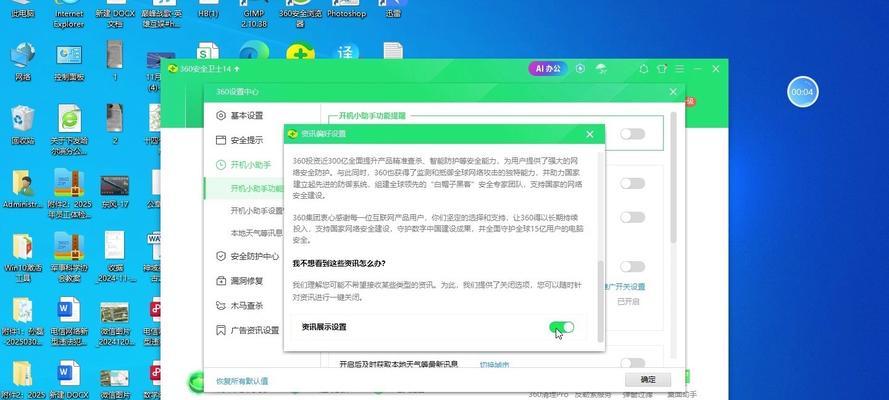Viewport: 889px width, 400px height.
Task: Open 开机小助手设置 sub-item
Action: (257, 210)
